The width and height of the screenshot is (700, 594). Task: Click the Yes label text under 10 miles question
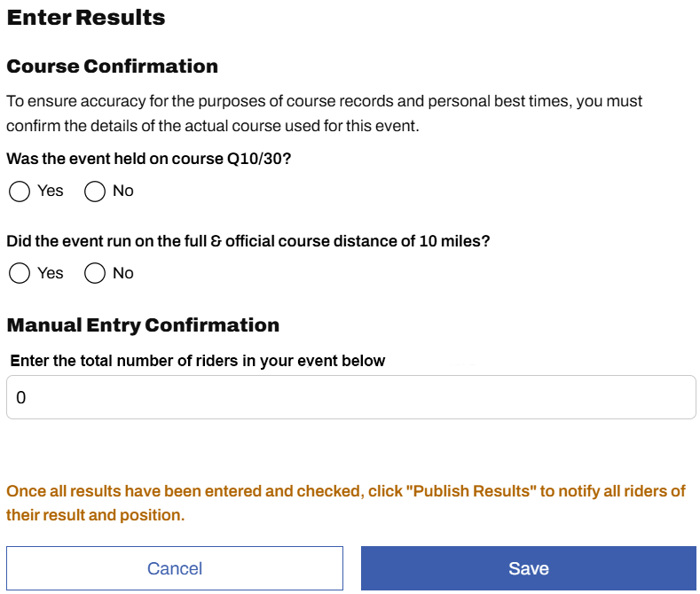51,273
